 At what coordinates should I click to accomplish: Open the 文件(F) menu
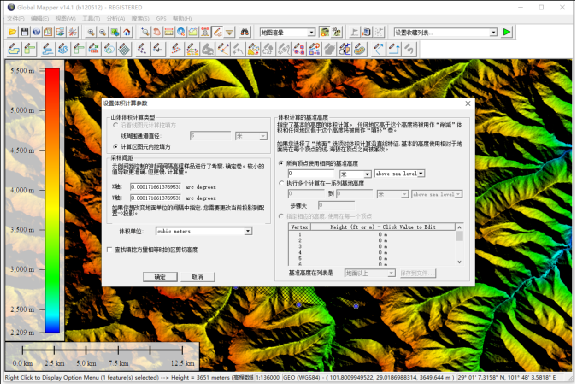(x=16, y=18)
